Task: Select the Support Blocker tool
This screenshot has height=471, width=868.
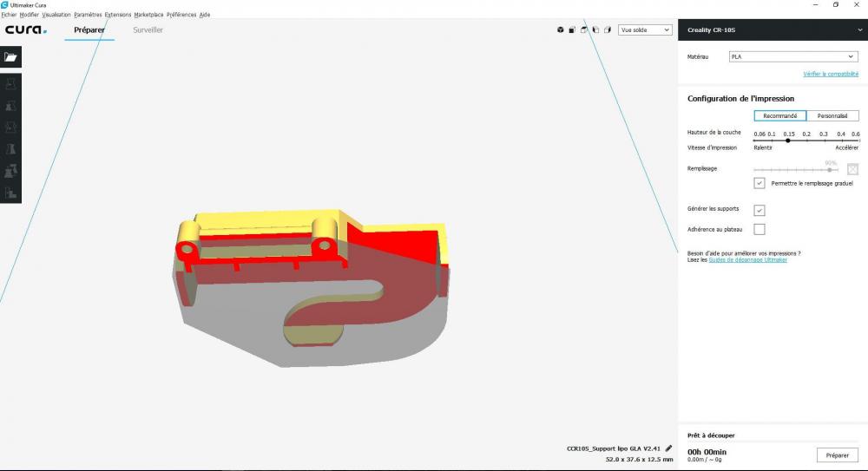Action: point(10,193)
